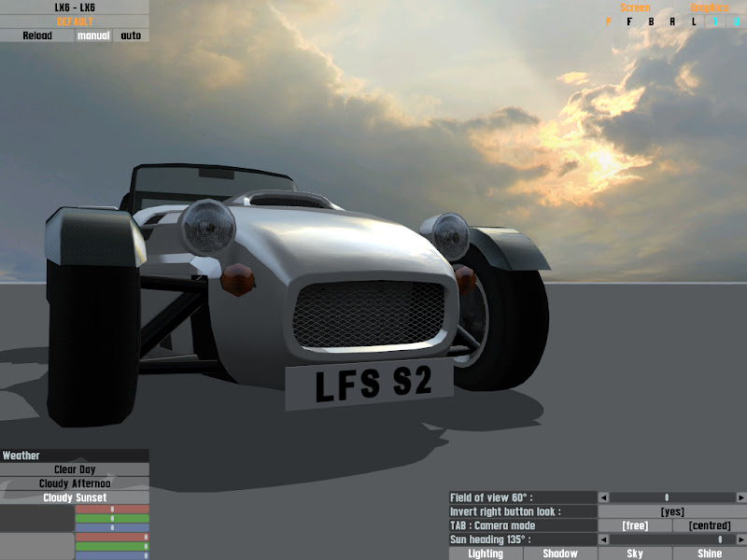Adjust green slider beside dark swatch
747x560 pixels.
(x=112, y=519)
